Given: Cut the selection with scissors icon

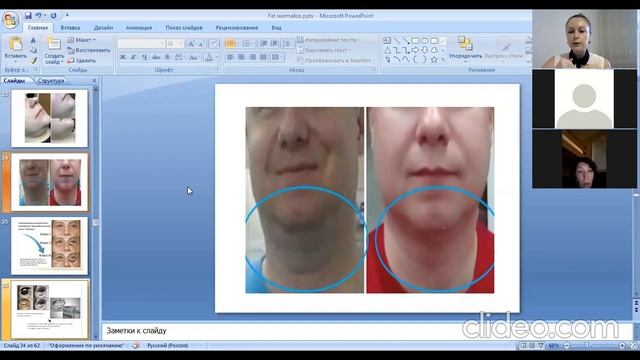Looking at the screenshot, I should pyautogui.click(x=33, y=40).
